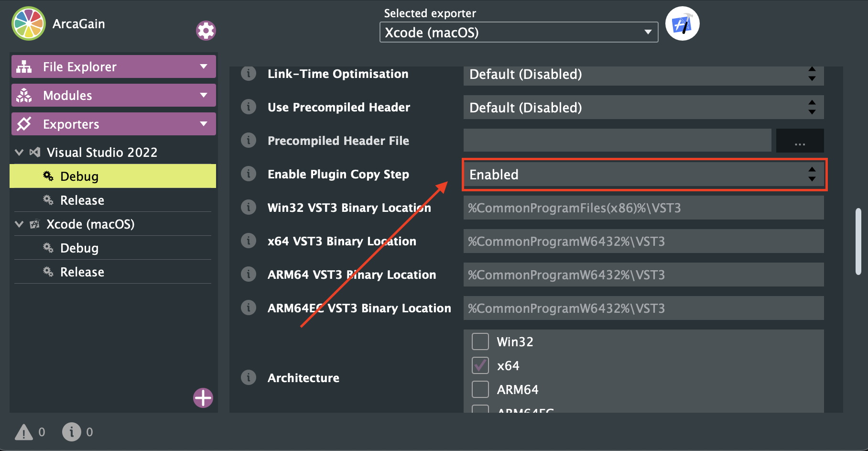Click gear icon beside Visual Studio Debug

point(48,176)
